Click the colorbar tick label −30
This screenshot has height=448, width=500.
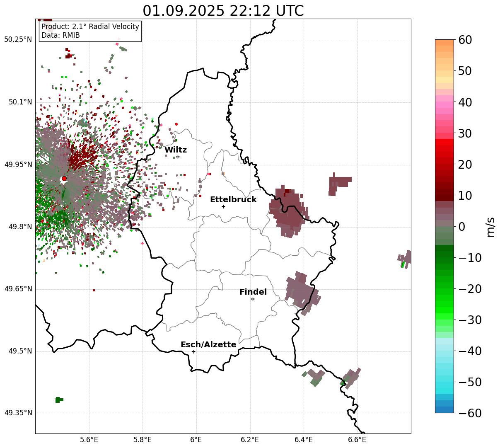tap(470, 320)
